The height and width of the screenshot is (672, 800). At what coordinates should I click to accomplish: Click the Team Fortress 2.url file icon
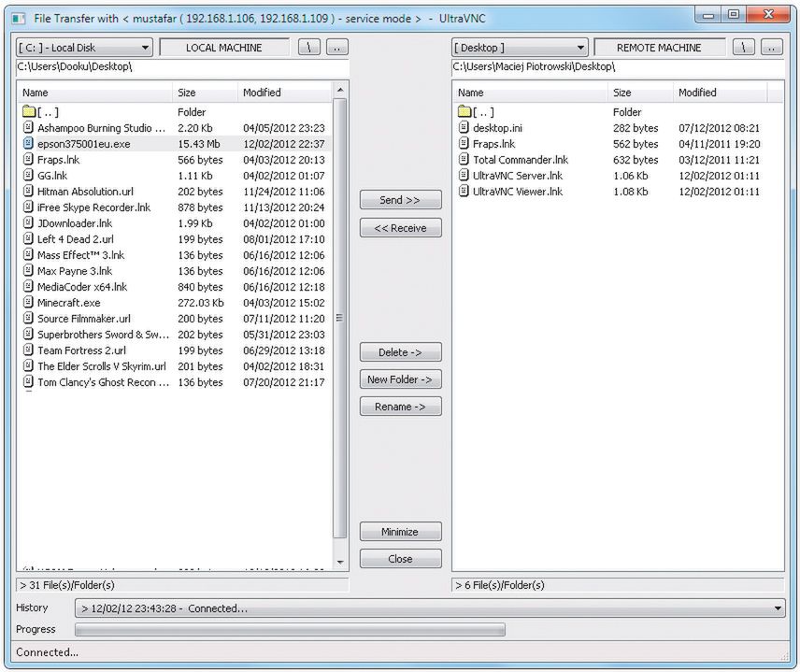click(x=29, y=350)
